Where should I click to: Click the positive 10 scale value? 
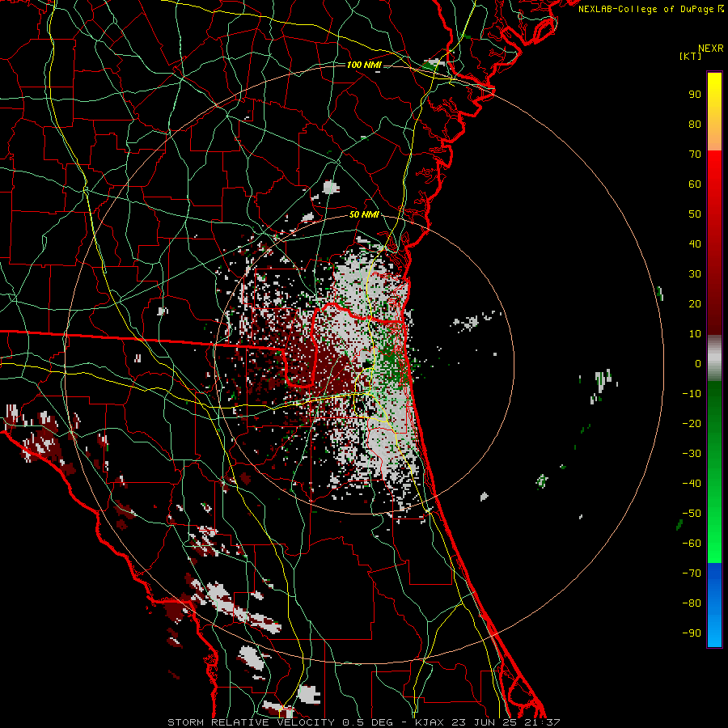[695, 334]
